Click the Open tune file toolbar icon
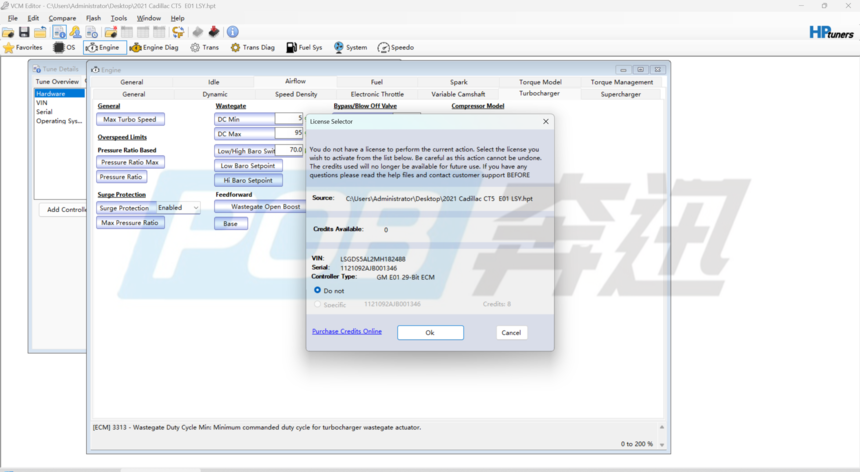 (x=8, y=32)
